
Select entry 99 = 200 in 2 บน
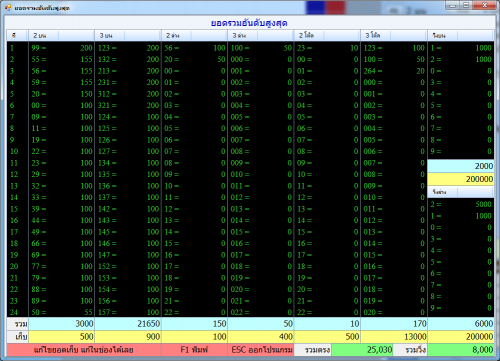tap(62, 48)
